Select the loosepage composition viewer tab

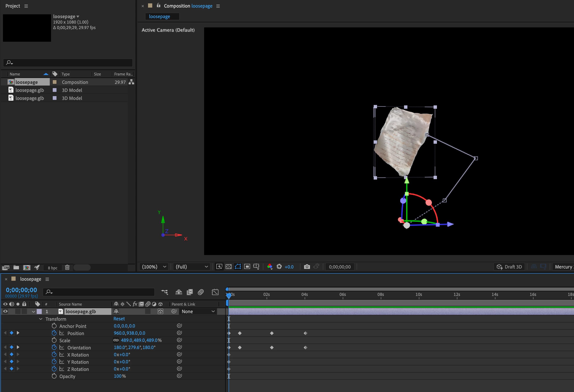(160, 16)
